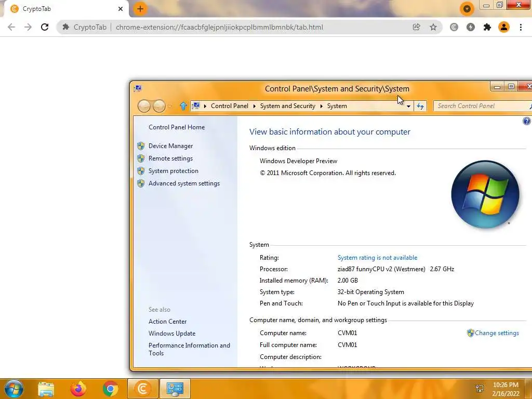This screenshot has height=399, width=532.
Task: Go back in browser history
Action: [11, 27]
